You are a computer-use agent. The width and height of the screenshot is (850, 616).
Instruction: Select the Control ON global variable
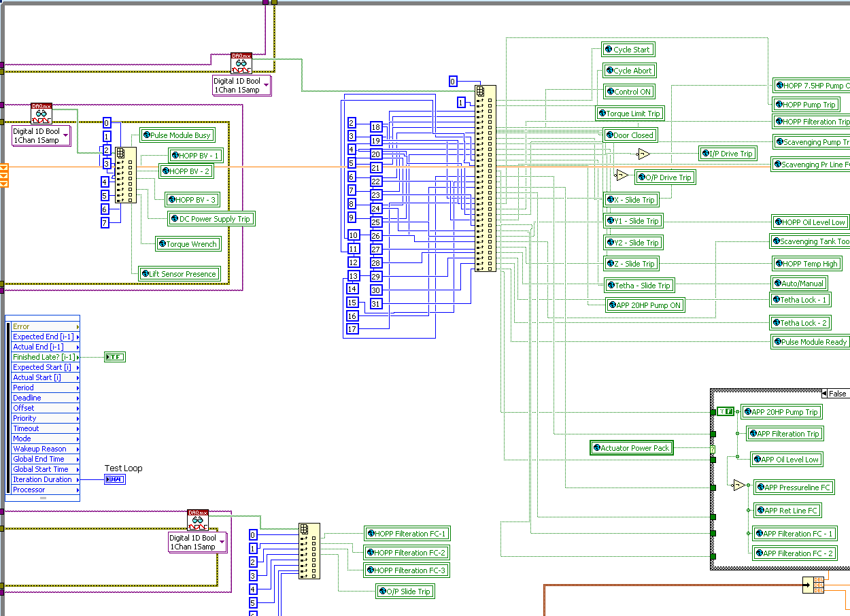click(x=629, y=92)
